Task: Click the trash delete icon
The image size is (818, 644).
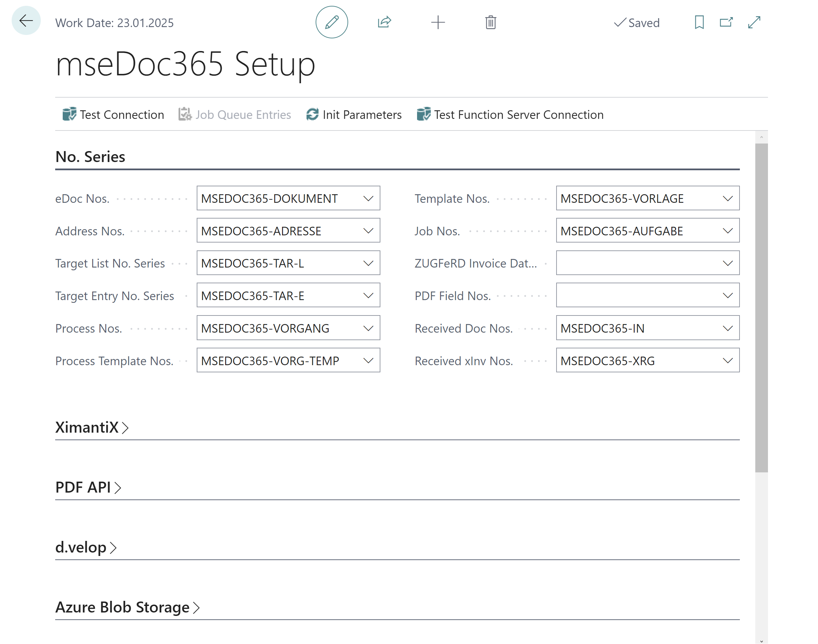Action: pyautogui.click(x=490, y=22)
